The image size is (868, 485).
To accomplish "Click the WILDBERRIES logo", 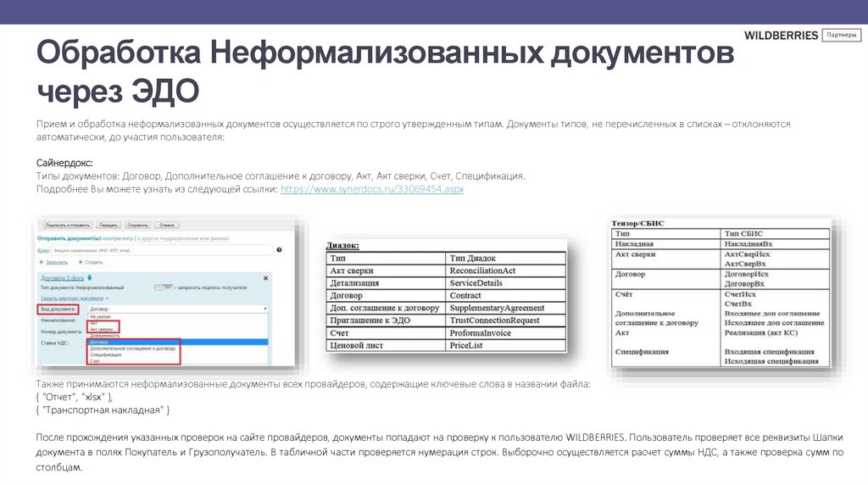I will click(781, 36).
